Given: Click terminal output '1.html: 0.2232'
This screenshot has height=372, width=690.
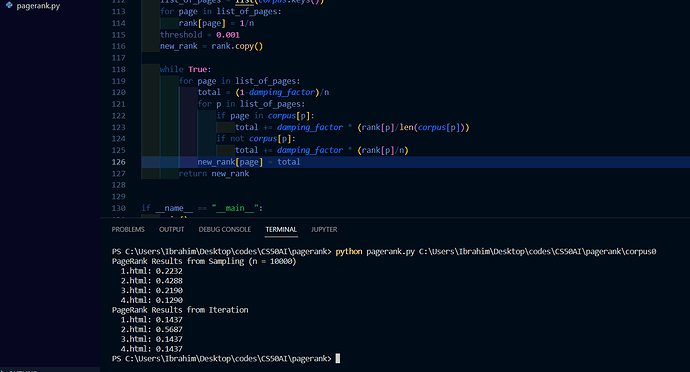Looking at the screenshot, I should pyautogui.click(x=151, y=271).
